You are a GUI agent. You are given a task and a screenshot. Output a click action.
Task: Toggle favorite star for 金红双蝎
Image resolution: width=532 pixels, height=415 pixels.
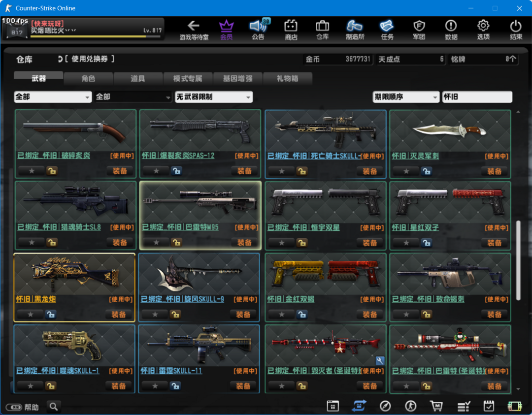coord(282,314)
